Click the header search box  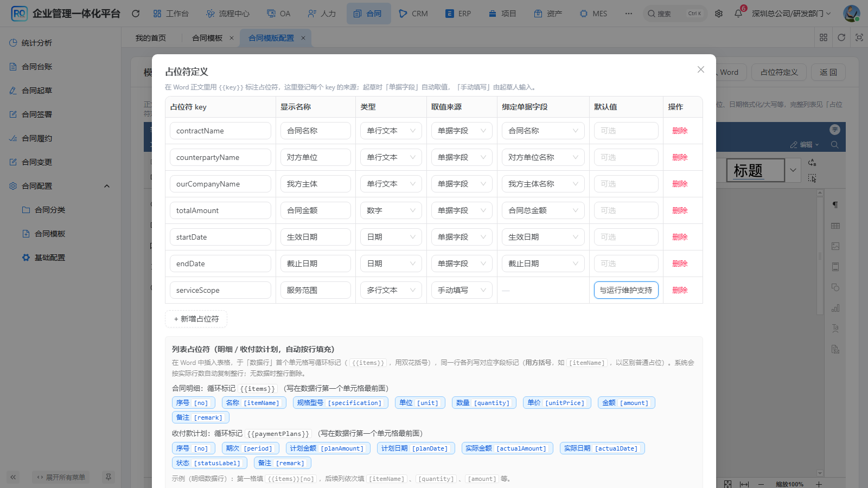(x=675, y=14)
